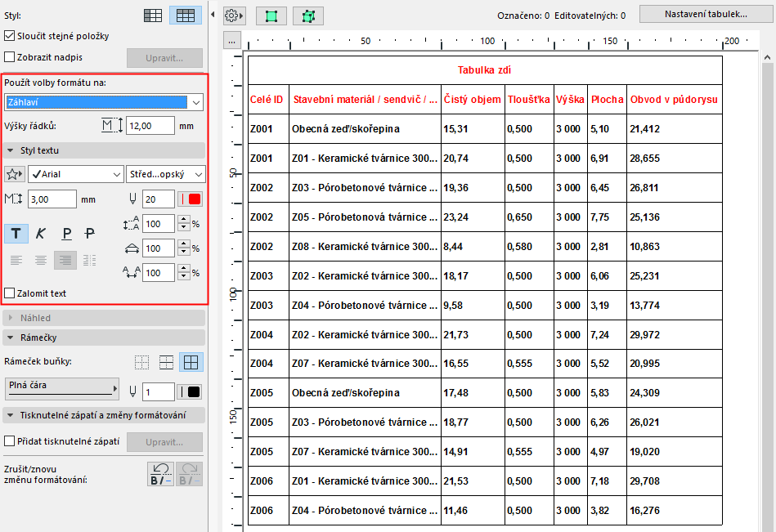This screenshot has height=532, width=776.
Task: Enable Zobrazit nadpis checkbox
Action: click(x=10, y=57)
